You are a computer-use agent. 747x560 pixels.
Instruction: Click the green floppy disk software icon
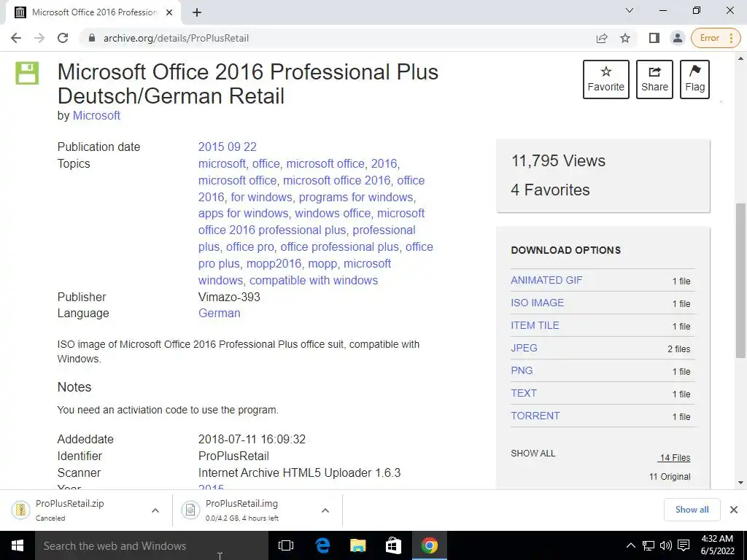27,73
